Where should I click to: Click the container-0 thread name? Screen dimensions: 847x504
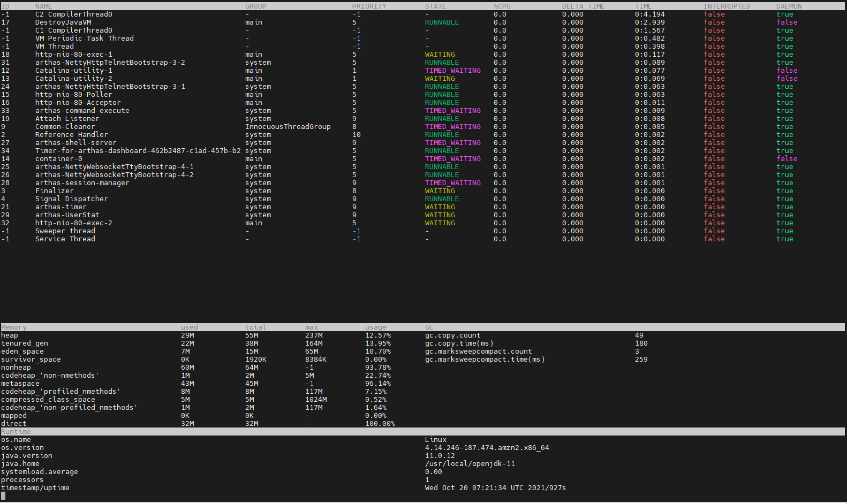point(59,159)
